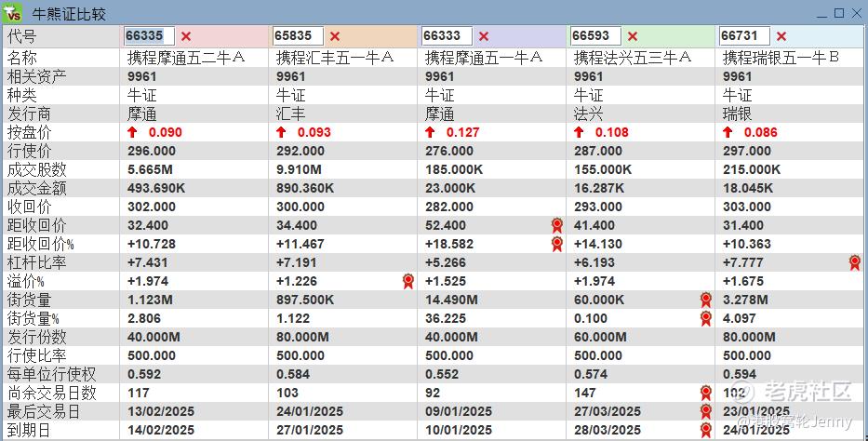Viewport: 868px width, 441px height.
Task: Maximize the 牛熊证比较 window
Action: 840,13
